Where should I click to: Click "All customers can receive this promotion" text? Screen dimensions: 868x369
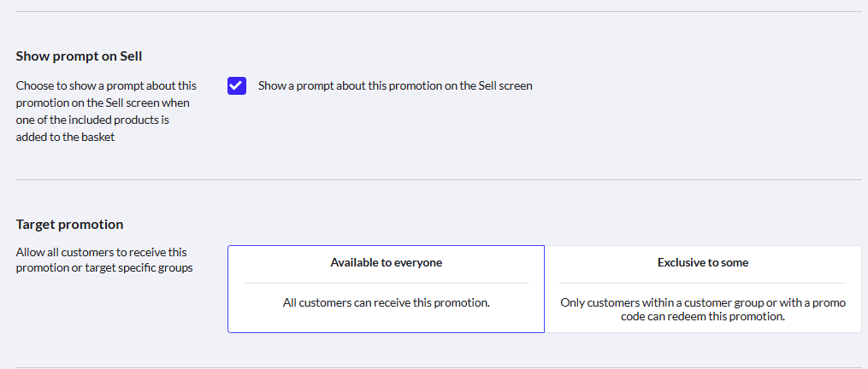[x=386, y=302]
